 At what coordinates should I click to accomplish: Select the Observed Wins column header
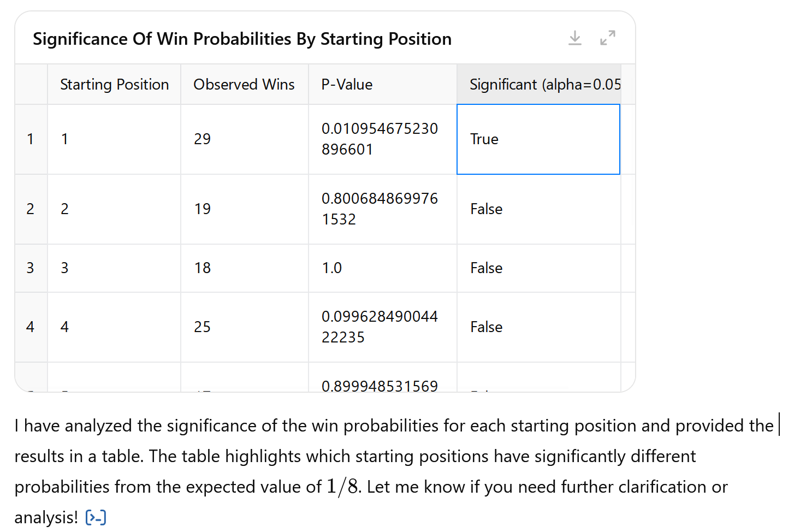(244, 85)
